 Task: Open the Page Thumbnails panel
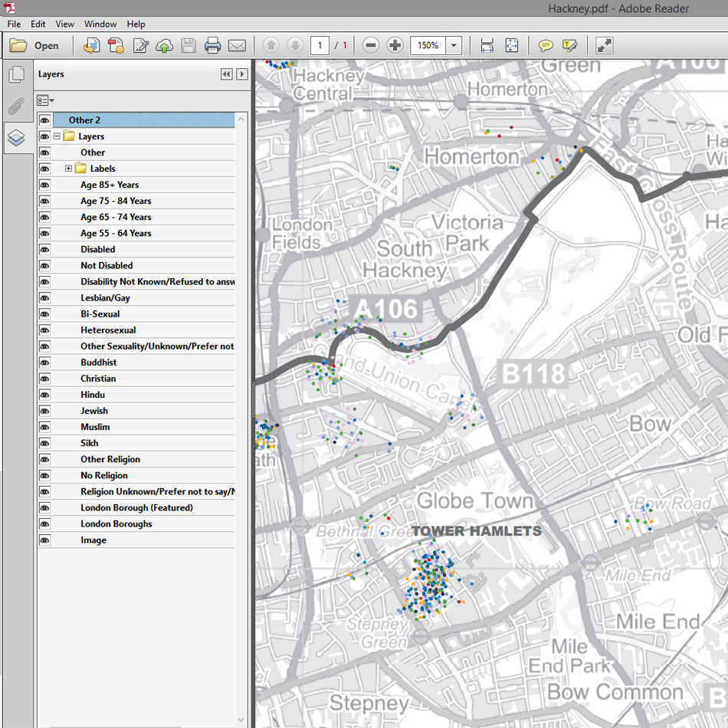[16, 75]
